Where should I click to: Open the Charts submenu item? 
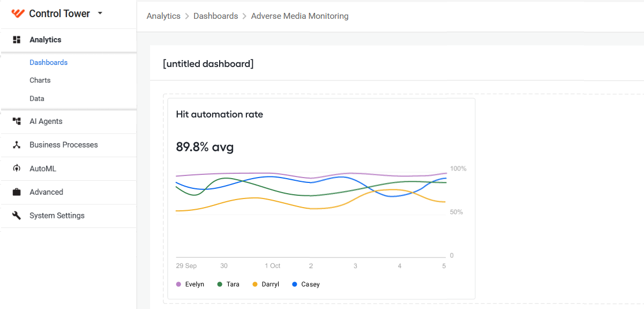pos(40,80)
